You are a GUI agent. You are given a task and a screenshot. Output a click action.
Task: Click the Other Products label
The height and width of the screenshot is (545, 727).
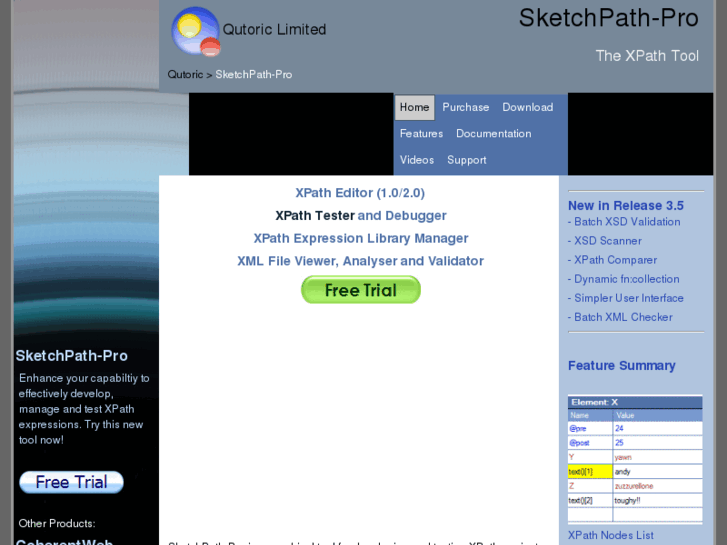[x=57, y=523]
